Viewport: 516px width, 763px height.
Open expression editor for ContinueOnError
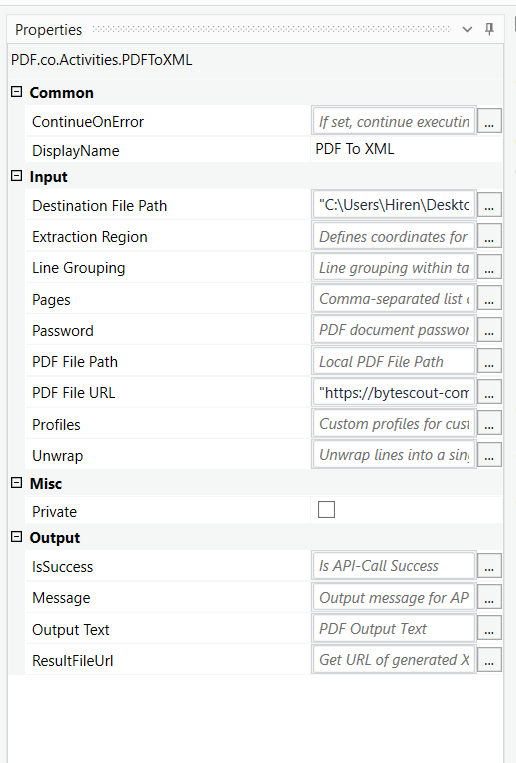489,121
